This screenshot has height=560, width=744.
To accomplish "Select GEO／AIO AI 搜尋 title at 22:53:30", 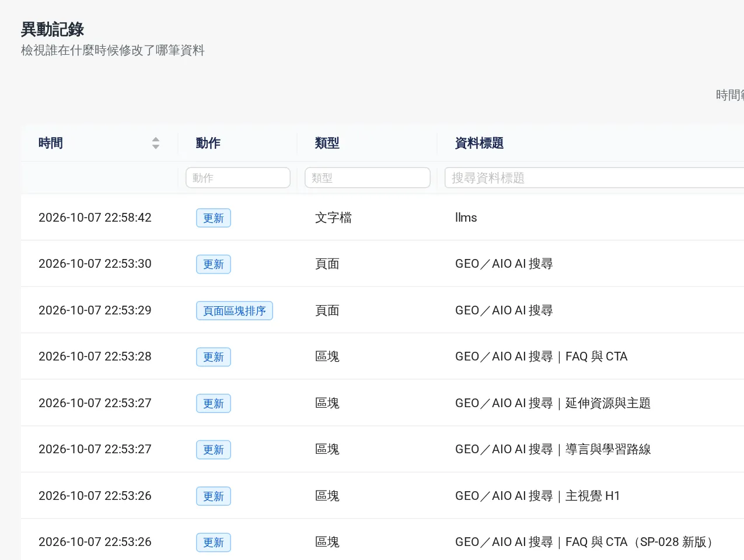I will coord(504,264).
